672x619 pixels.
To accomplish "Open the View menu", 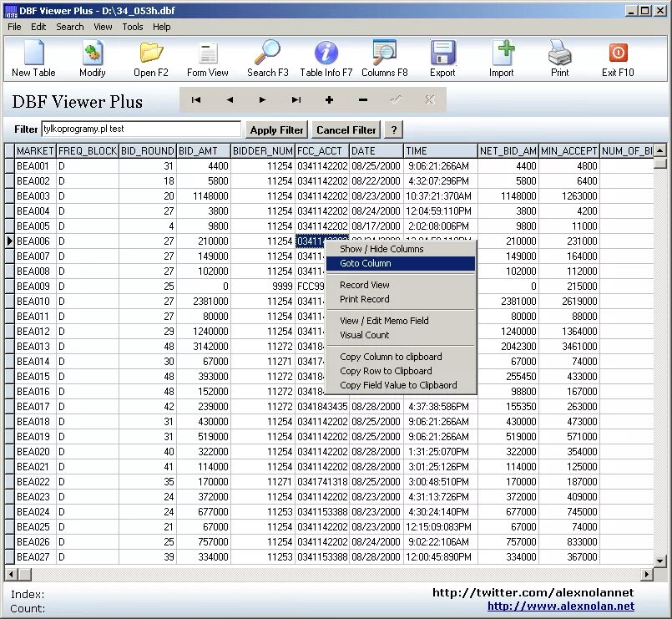I will pyautogui.click(x=103, y=27).
